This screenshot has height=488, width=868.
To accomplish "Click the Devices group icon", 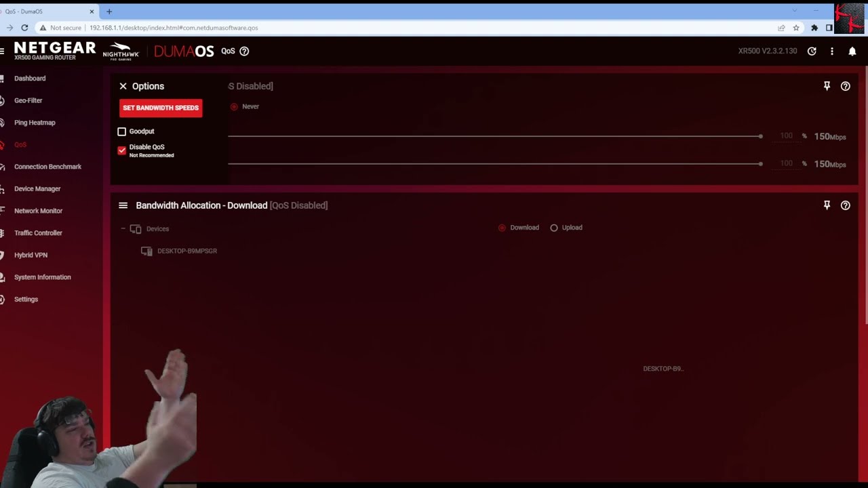I will click(x=136, y=229).
